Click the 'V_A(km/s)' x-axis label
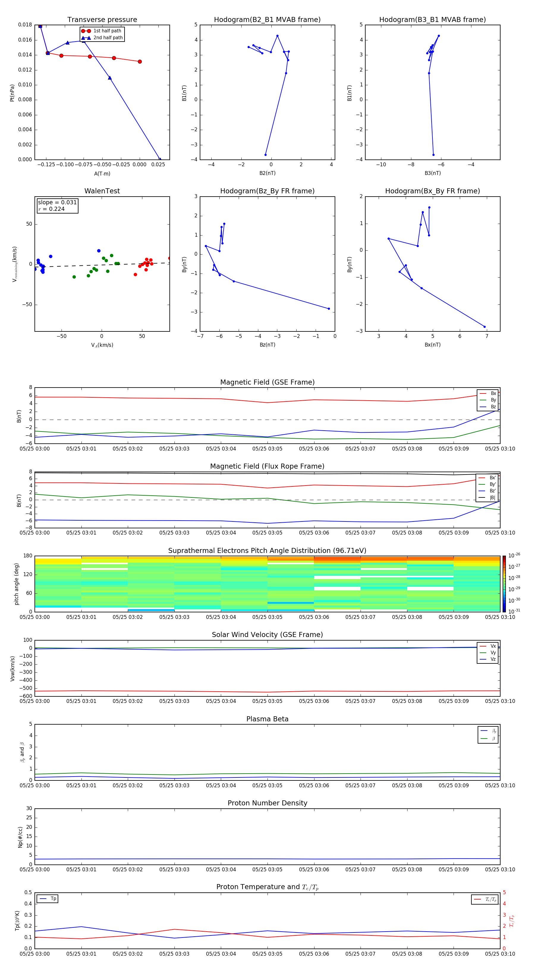535x980 pixels. pyautogui.click(x=102, y=345)
